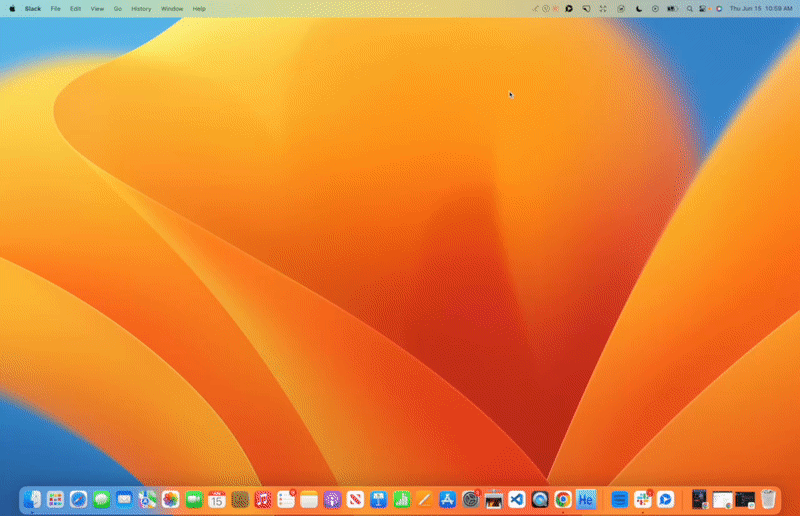Launch the Music app in Dock

263,499
